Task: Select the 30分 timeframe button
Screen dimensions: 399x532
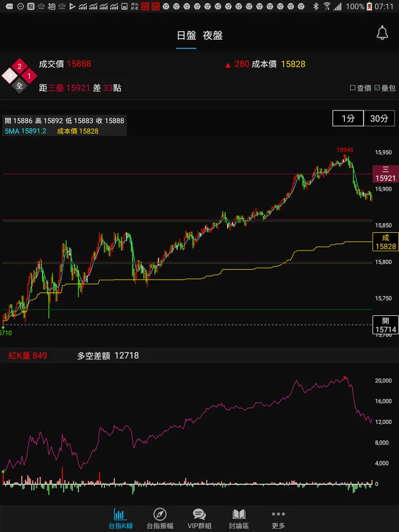Action: (379, 119)
